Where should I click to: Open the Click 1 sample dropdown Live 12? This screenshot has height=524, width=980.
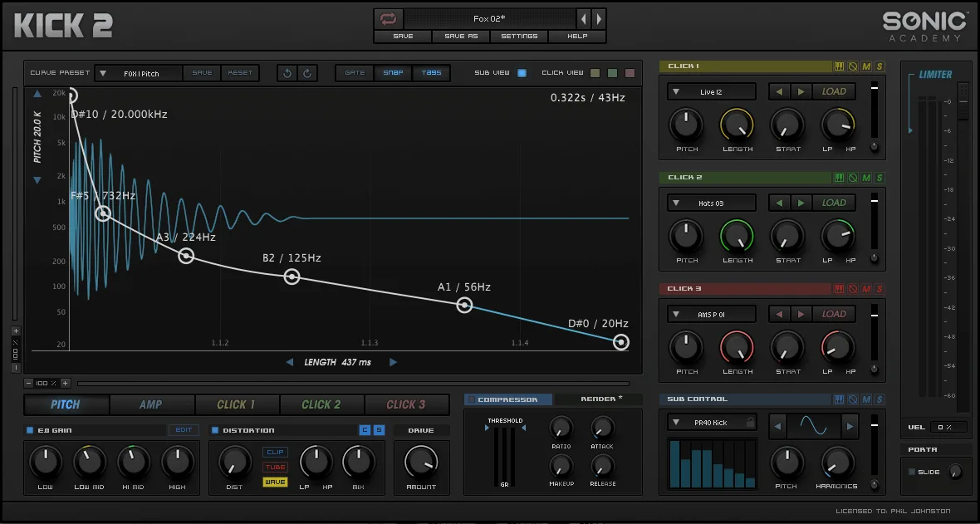point(711,92)
